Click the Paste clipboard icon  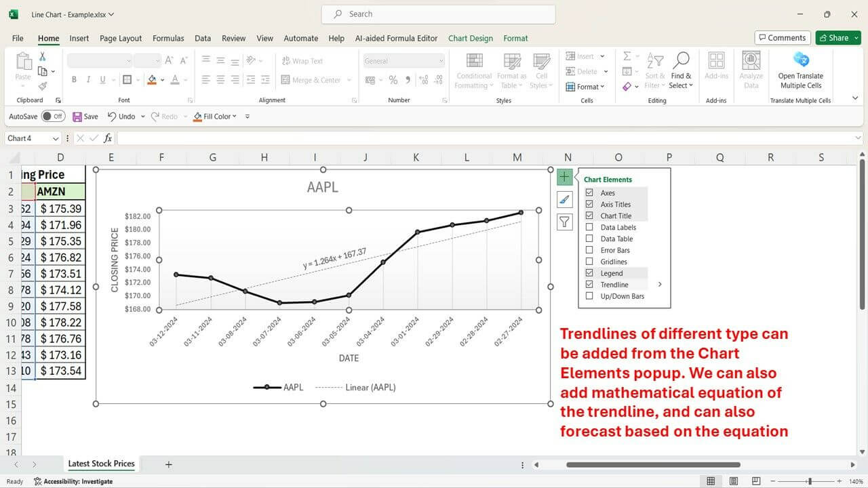point(23,61)
